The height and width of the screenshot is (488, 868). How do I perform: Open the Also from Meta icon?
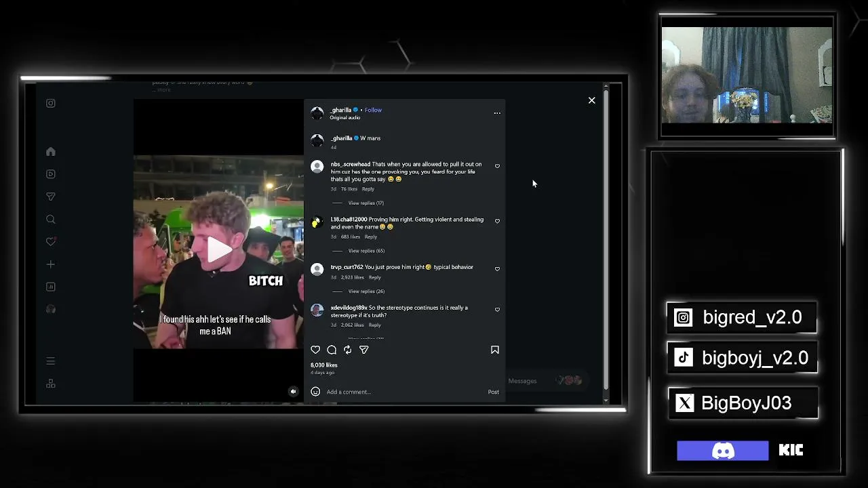(51, 384)
